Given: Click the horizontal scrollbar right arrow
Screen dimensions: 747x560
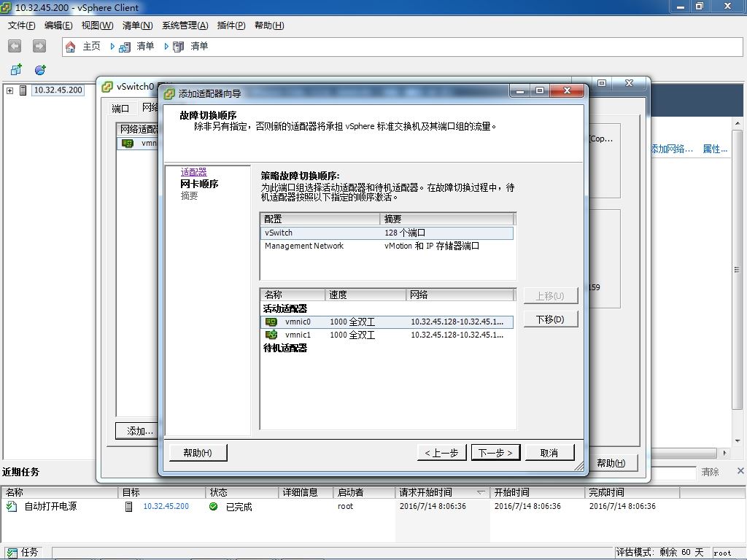Looking at the screenshot, I should [724, 453].
